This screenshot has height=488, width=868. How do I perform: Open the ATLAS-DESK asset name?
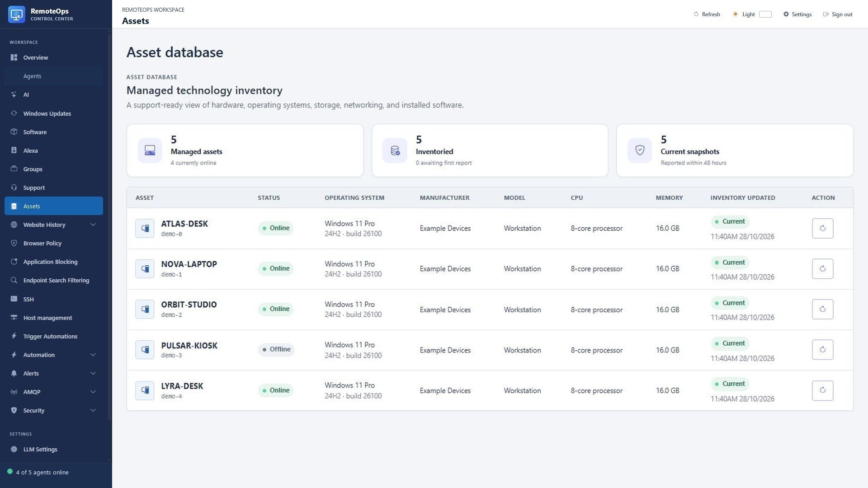point(184,224)
